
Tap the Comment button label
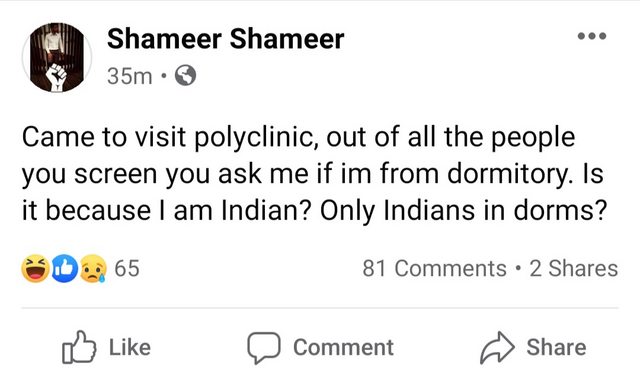[343, 348]
